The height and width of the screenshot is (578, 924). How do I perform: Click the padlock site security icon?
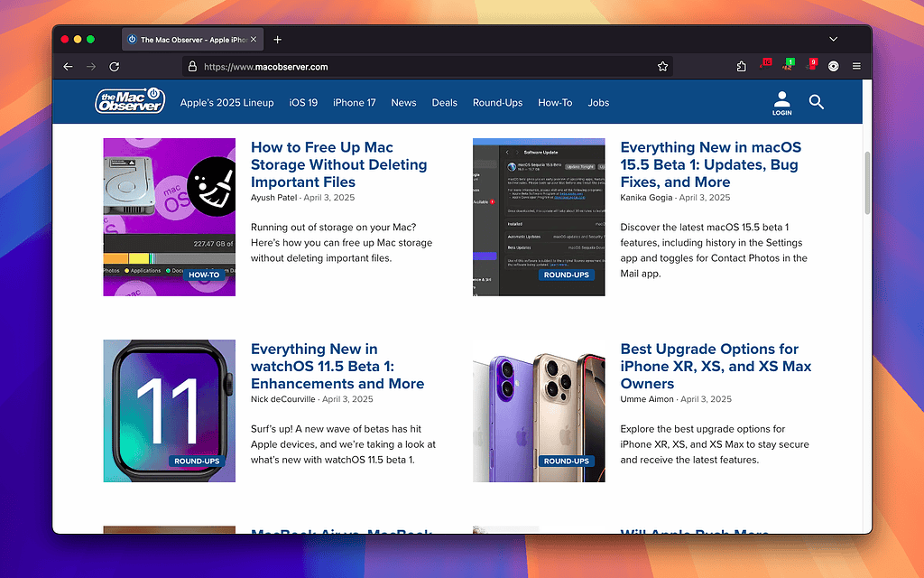coord(190,67)
